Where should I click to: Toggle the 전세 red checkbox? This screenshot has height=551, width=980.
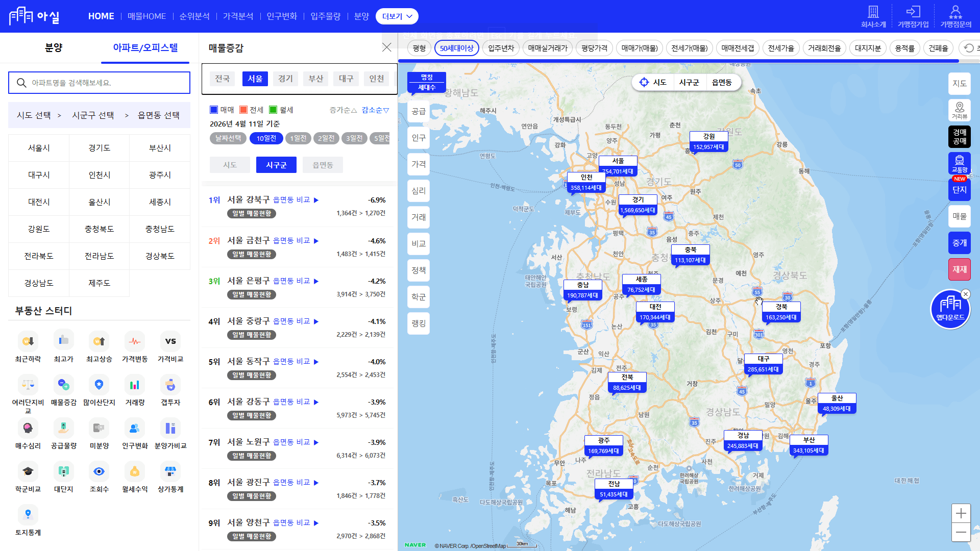[x=243, y=110]
